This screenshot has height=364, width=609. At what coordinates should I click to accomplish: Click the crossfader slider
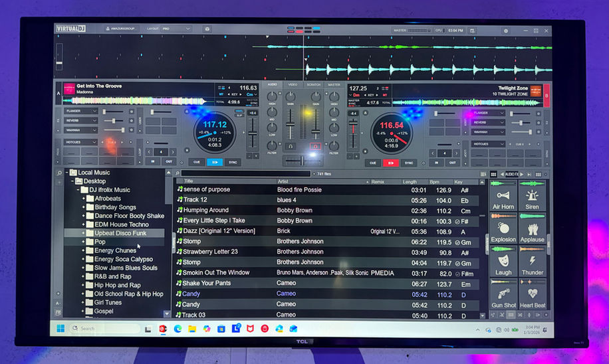[303, 160]
